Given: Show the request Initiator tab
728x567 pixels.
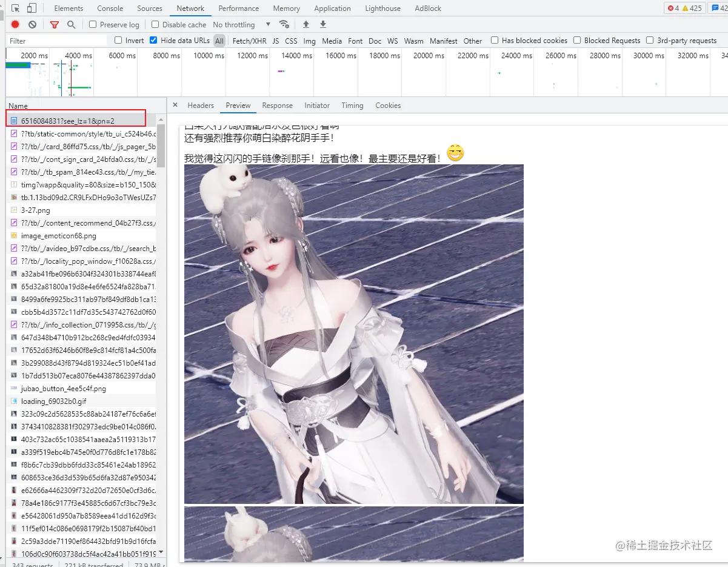Looking at the screenshot, I should [x=317, y=106].
